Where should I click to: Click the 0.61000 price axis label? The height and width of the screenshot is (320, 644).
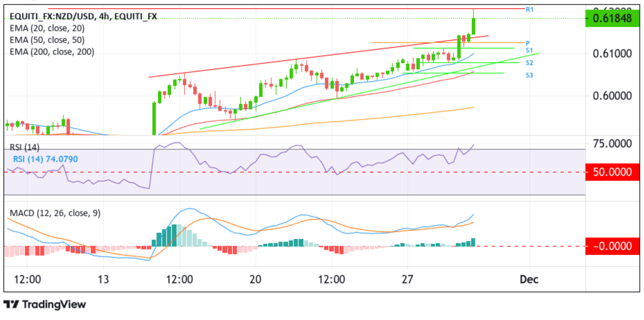(x=612, y=53)
